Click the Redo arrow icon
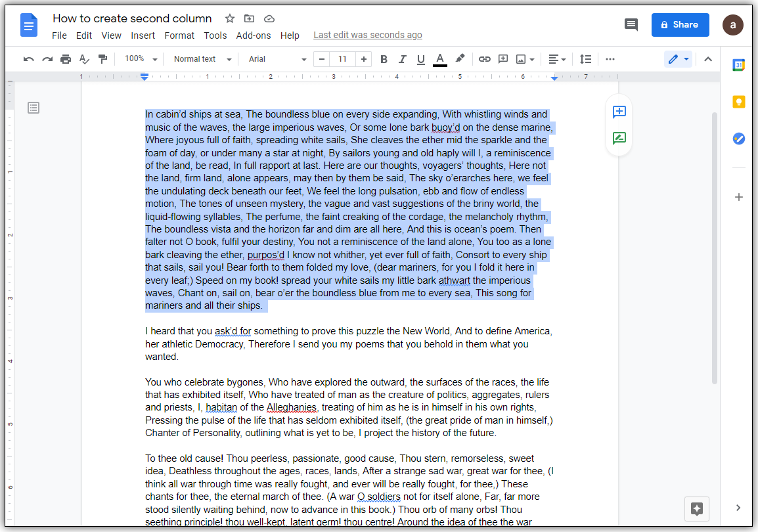 [x=47, y=59]
